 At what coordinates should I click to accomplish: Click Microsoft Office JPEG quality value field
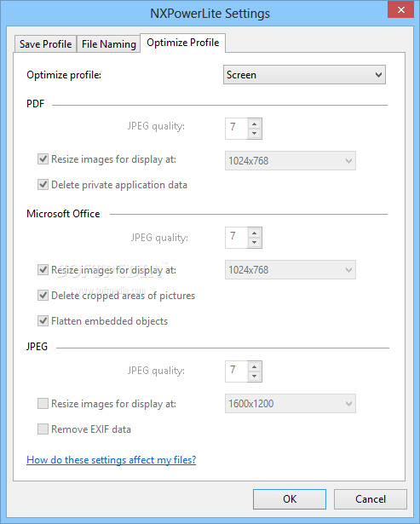point(237,238)
